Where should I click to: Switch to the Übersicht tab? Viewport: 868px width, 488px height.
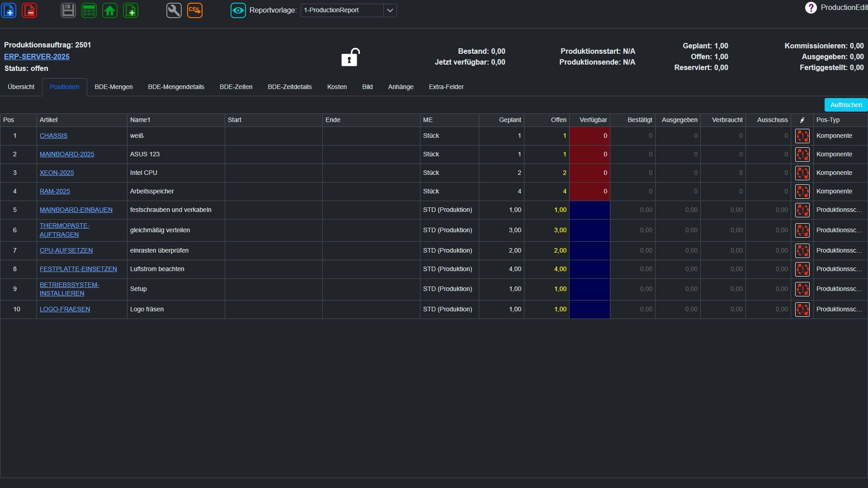[21, 87]
